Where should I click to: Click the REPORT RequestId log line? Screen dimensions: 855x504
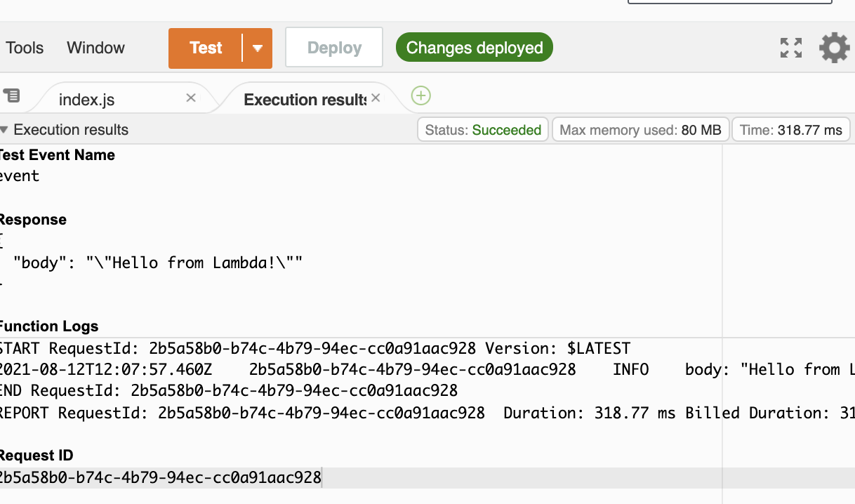click(x=427, y=413)
